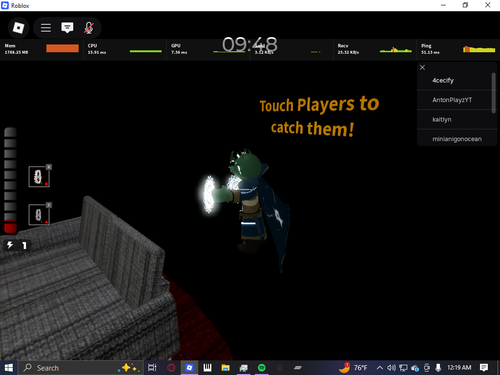Close the player list panel

(x=422, y=68)
